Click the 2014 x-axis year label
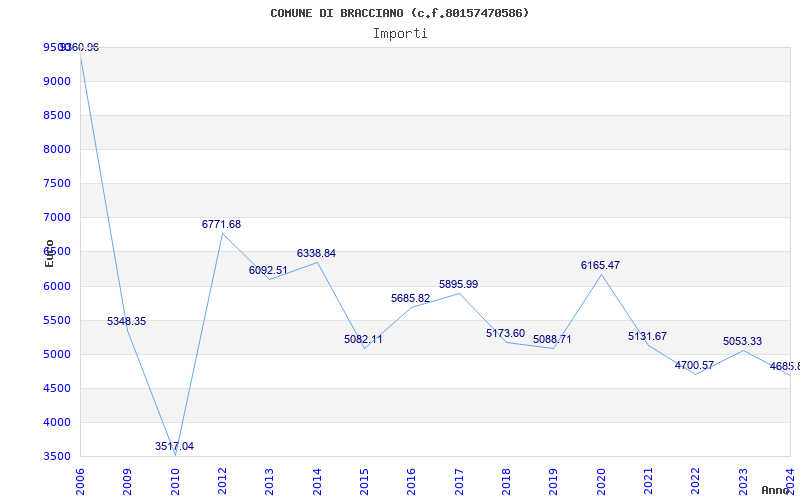This screenshot has height=500, width=800. coord(317,482)
